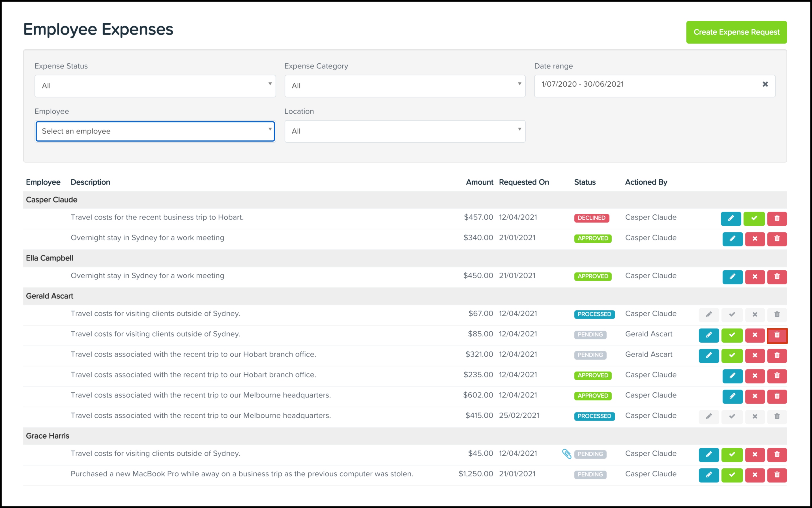Edit the $602.00 Melbourne headquarters expense
Image resolution: width=812 pixels, height=508 pixels.
tap(732, 396)
